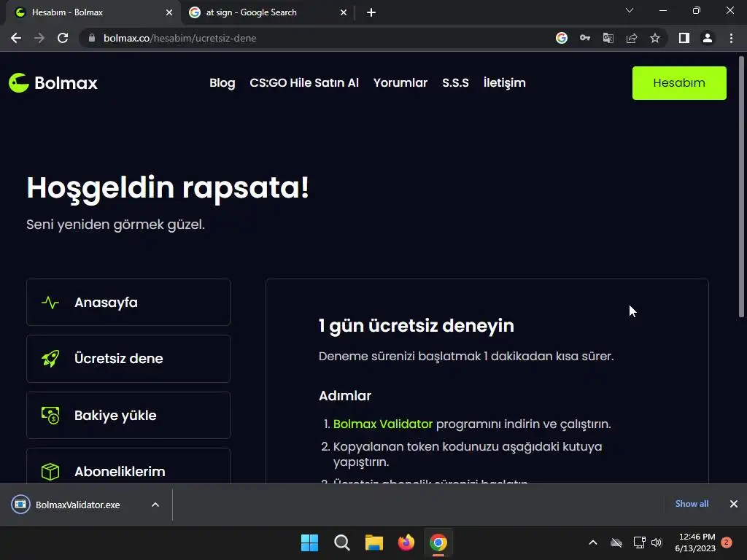The image size is (747, 560).
Task: Close the at sign Google Search tab
Action: [x=344, y=12]
